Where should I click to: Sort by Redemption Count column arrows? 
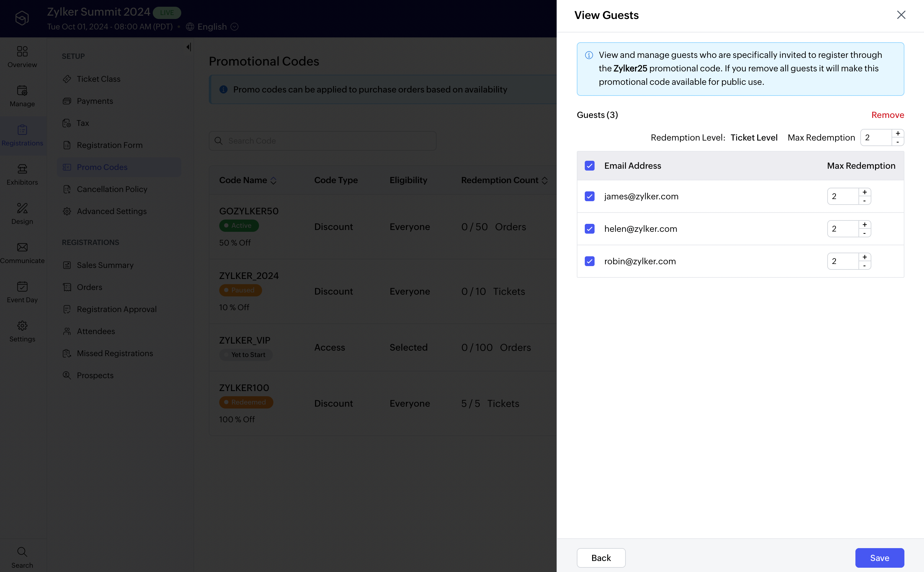coord(545,181)
